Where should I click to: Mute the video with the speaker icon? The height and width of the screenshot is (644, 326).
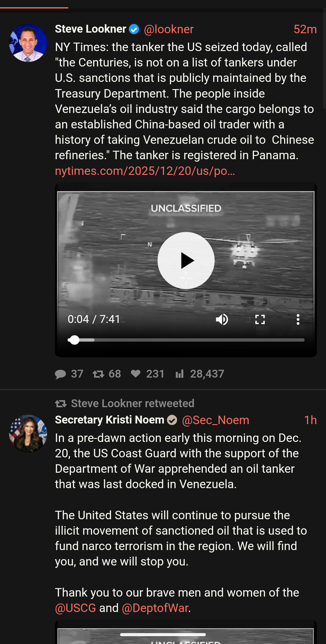[x=222, y=319]
